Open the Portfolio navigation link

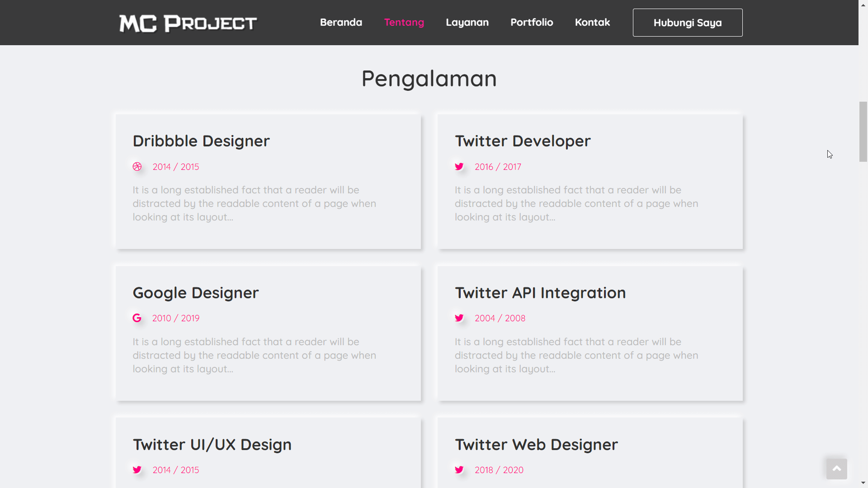click(532, 22)
